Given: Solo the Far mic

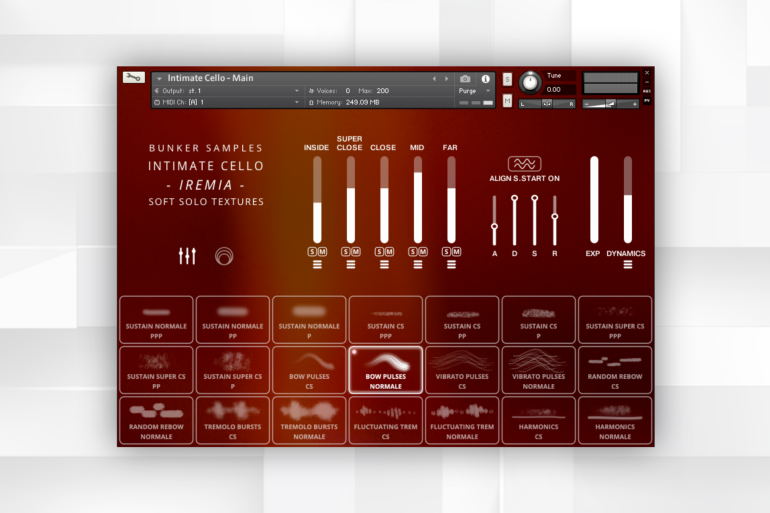Looking at the screenshot, I should pyautogui.click(x=446, y=251).
